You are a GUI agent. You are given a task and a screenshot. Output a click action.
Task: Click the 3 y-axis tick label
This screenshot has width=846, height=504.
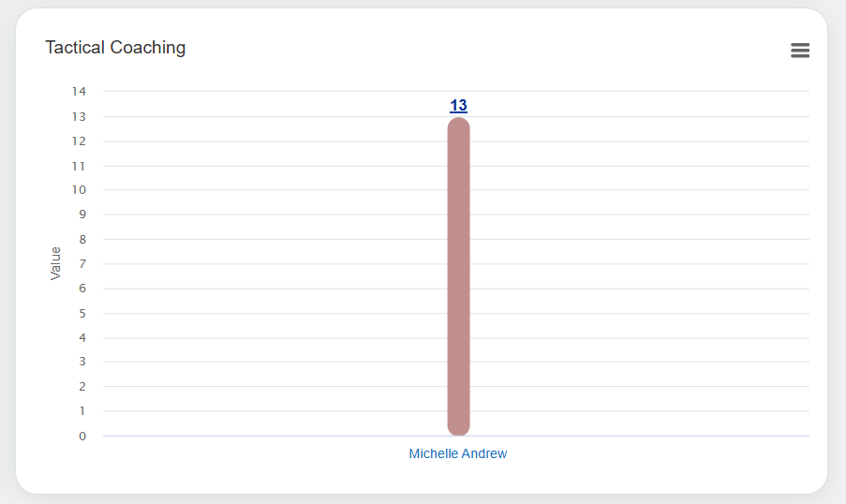(x=82, y=362)
